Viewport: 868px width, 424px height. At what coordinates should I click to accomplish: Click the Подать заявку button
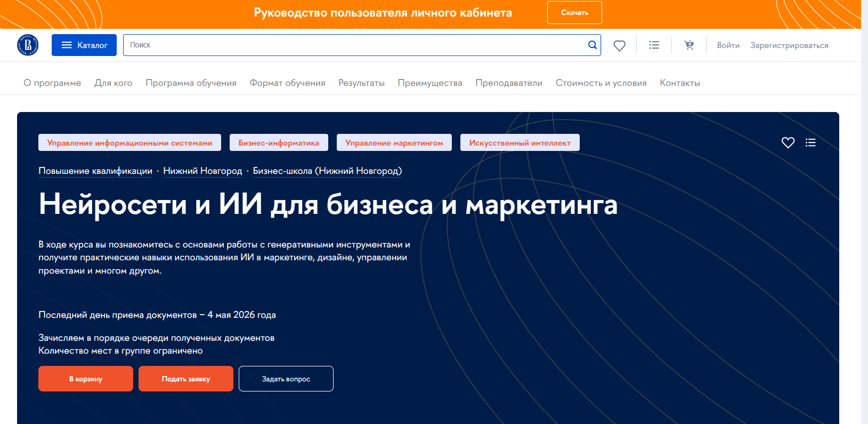coord(186,379)
